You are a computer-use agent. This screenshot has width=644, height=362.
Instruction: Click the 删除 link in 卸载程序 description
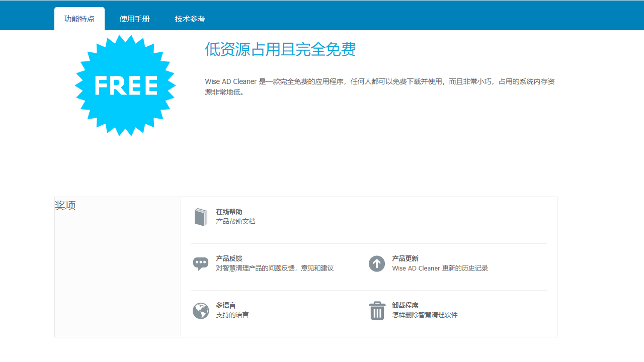(415, 315)
